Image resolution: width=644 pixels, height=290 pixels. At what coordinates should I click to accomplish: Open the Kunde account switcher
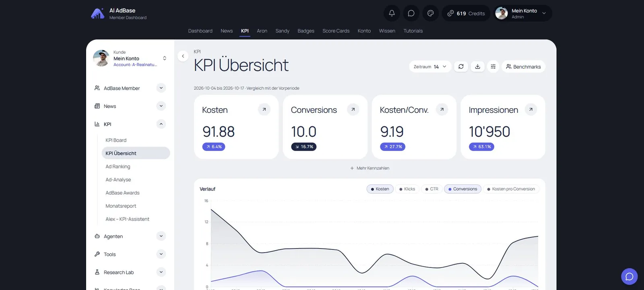pos(130,58)
